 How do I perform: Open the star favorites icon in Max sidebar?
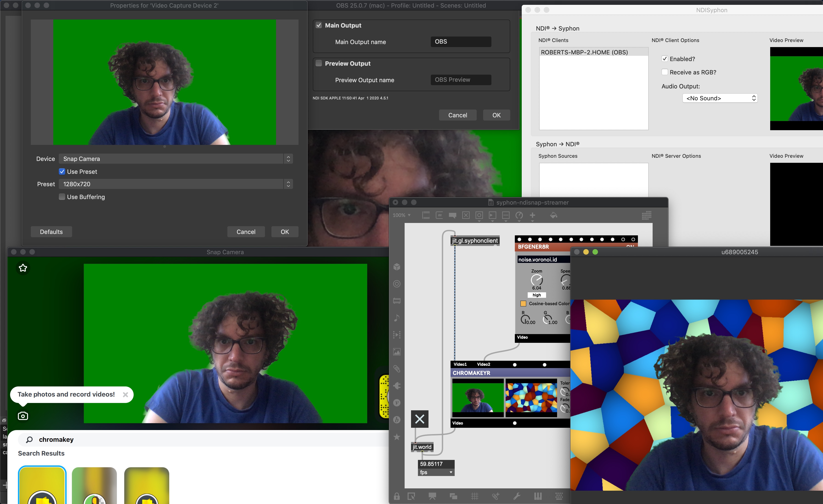click(397, 437)
